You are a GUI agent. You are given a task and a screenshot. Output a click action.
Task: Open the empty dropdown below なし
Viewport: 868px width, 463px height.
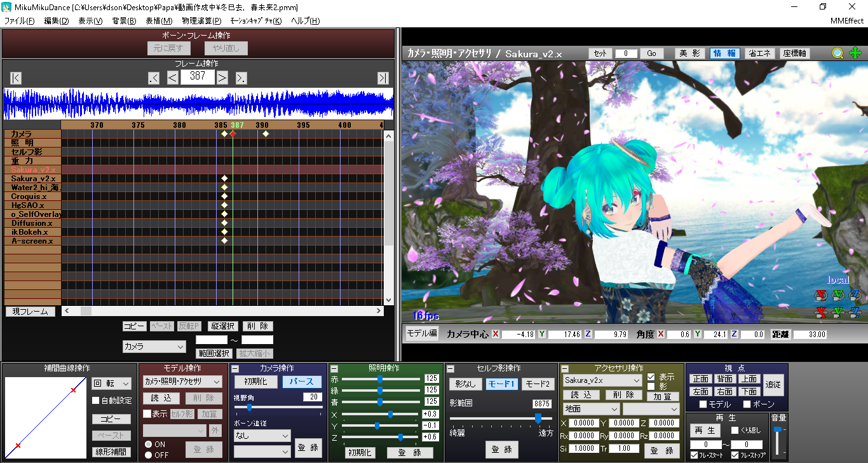[262, 451]
